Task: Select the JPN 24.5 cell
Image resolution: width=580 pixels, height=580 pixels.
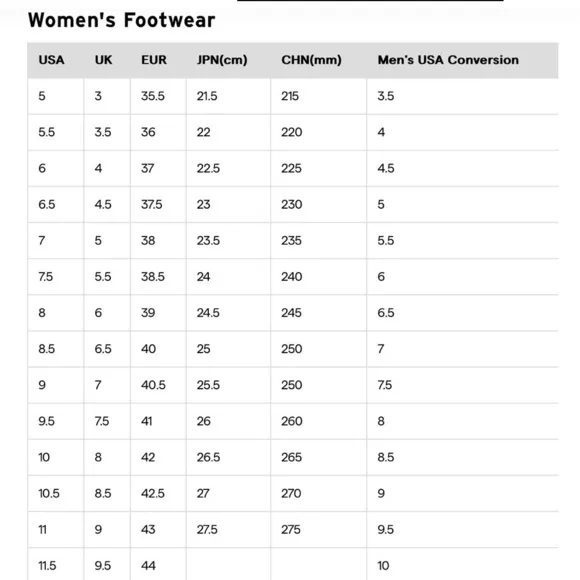Action: 228,313
